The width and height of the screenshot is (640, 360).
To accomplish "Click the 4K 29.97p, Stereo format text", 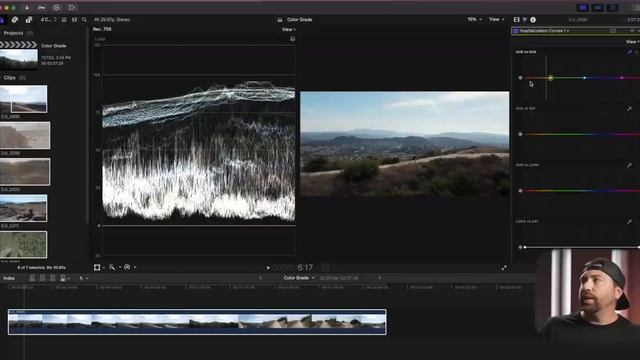I will pos(112,20).
